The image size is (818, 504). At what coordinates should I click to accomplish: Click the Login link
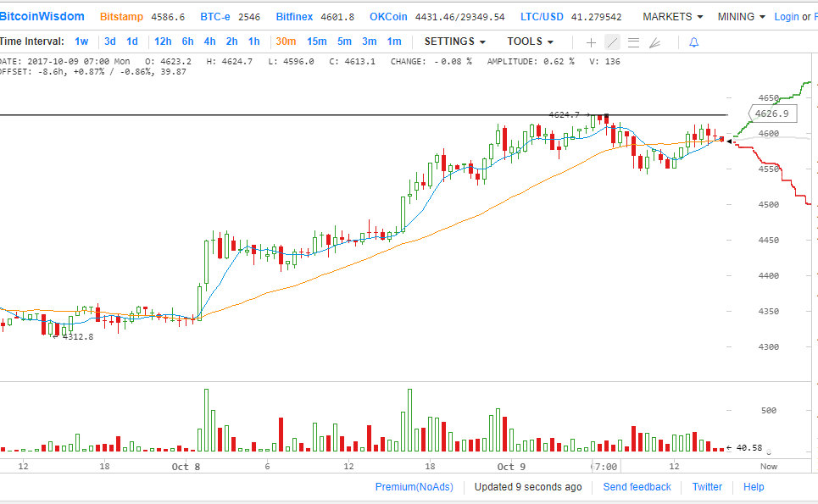[x=786, y=17]
